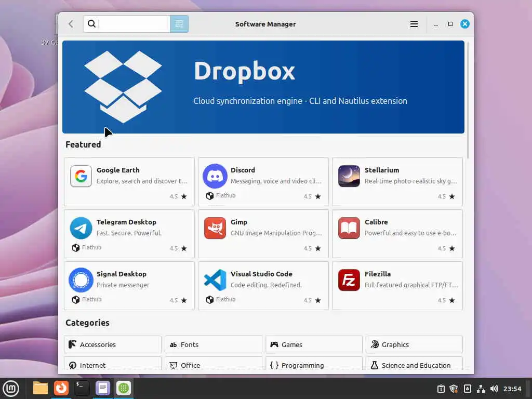Click the Telegram Desktop icon
Image resolution: width=532 pixels, height=399 pixels.
pos(81,228)
